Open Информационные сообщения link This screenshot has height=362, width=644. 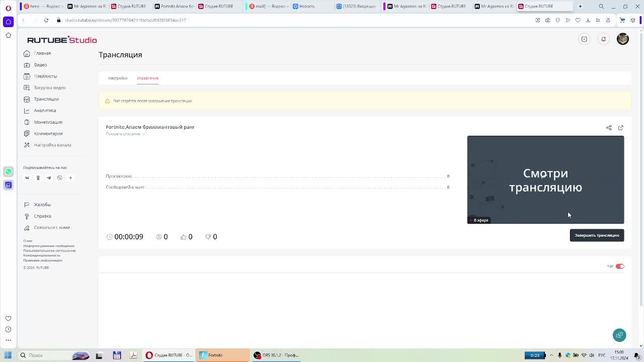click(49, 246)
